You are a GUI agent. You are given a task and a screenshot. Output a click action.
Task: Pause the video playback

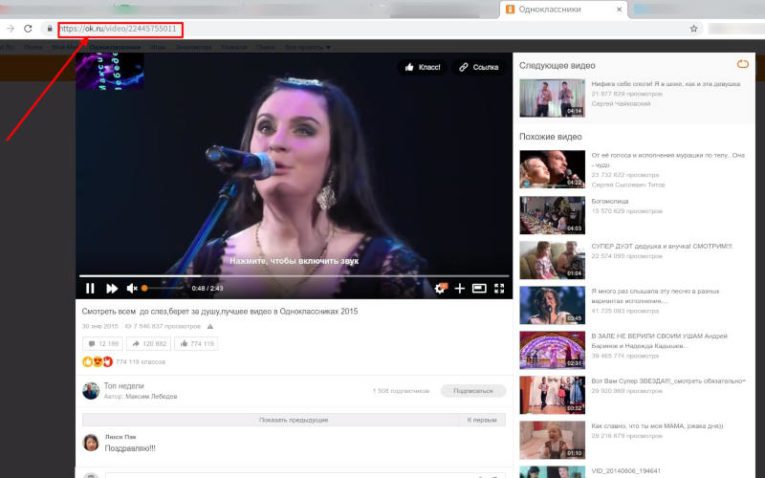(90, 288)
